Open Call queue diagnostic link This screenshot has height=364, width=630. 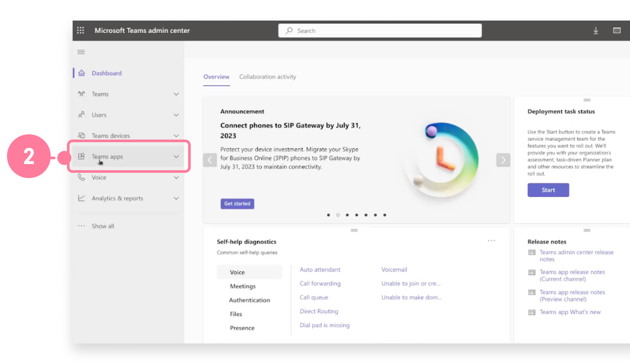314,297
